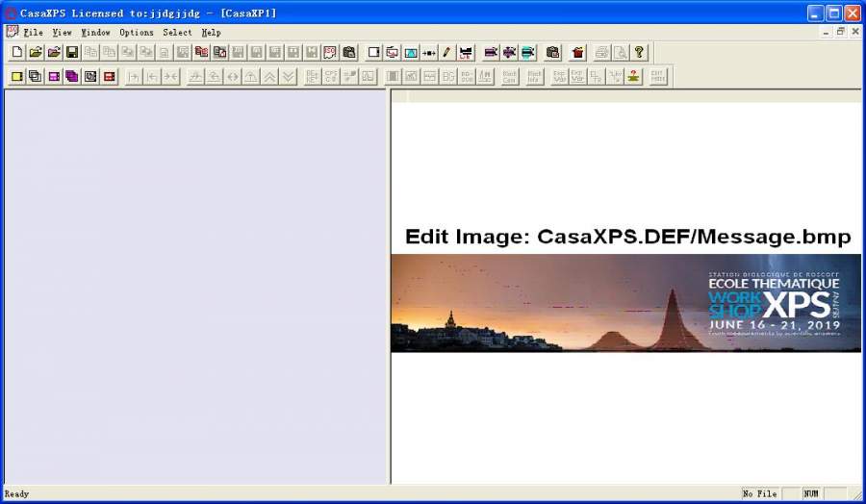Click the arrows pointing at black square icon
This screenshot has height=504, width=866.
pos(428,53)
